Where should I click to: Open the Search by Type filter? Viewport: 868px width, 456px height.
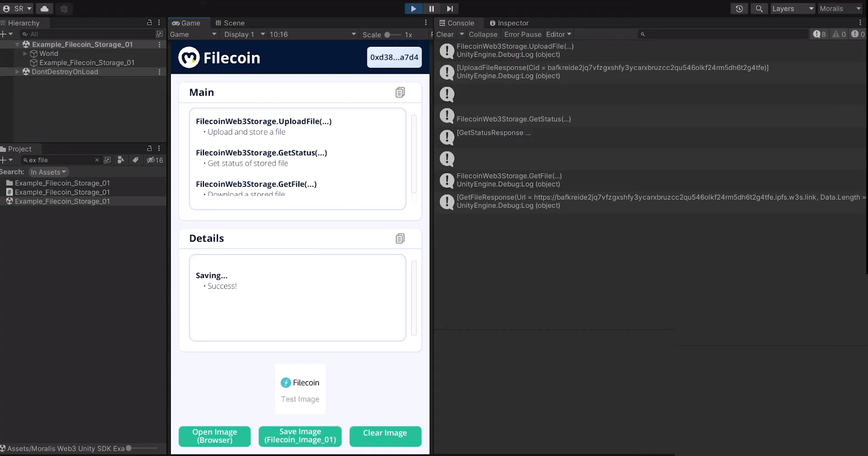(121, 160)
